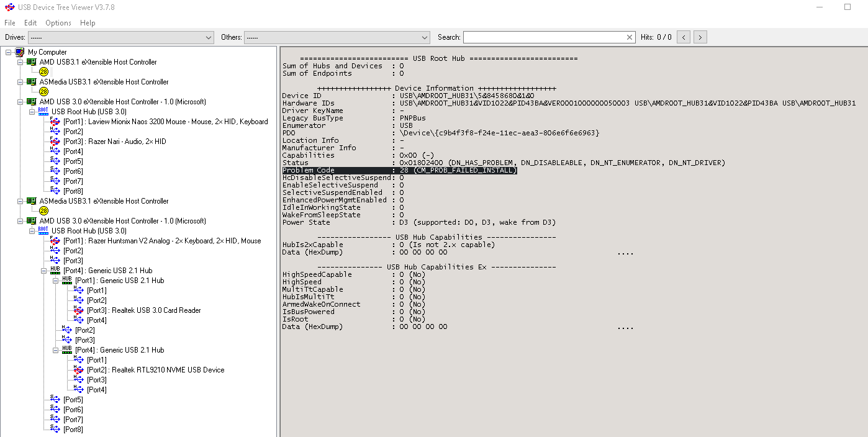Select the My Computer icon in tree
This screenshot has width=868, height=437.
click(x=20, y=52)
